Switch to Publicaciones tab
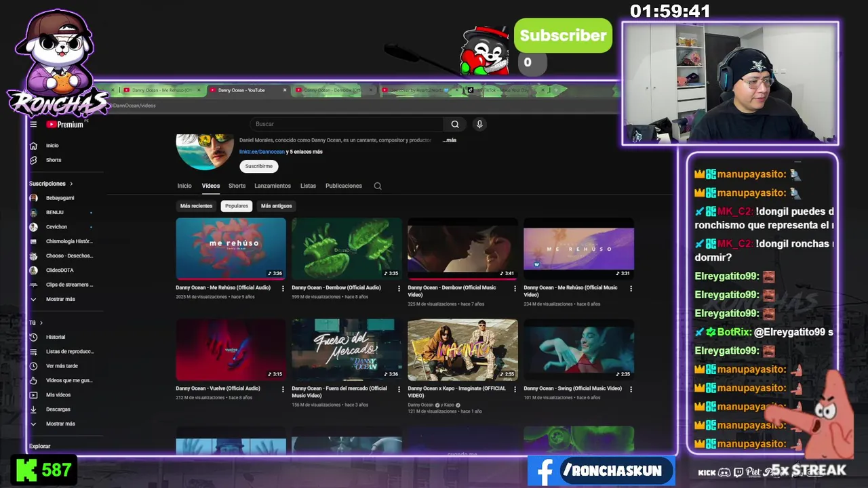 [x=344, y=186]
